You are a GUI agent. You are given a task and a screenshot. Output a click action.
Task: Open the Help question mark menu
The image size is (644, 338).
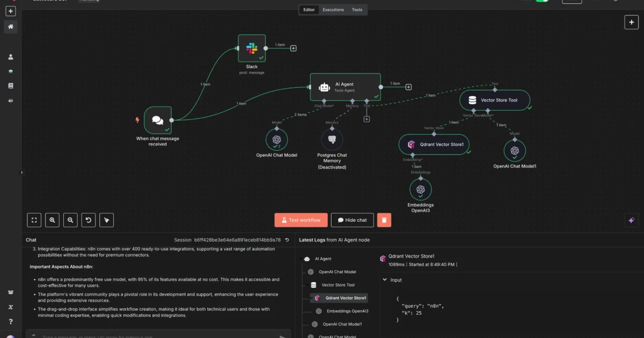(x=11, y=321)
